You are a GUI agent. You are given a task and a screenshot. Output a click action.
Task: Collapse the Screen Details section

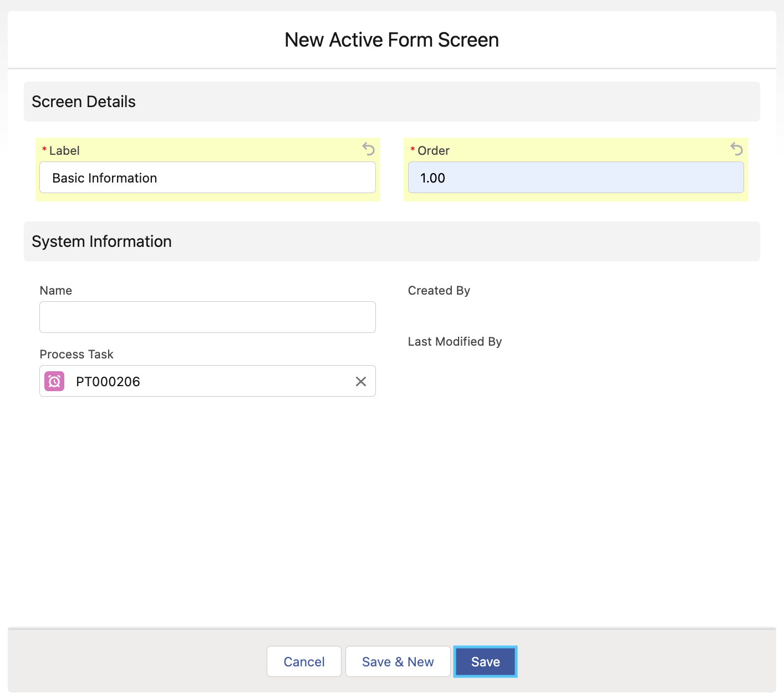[83, 102]
